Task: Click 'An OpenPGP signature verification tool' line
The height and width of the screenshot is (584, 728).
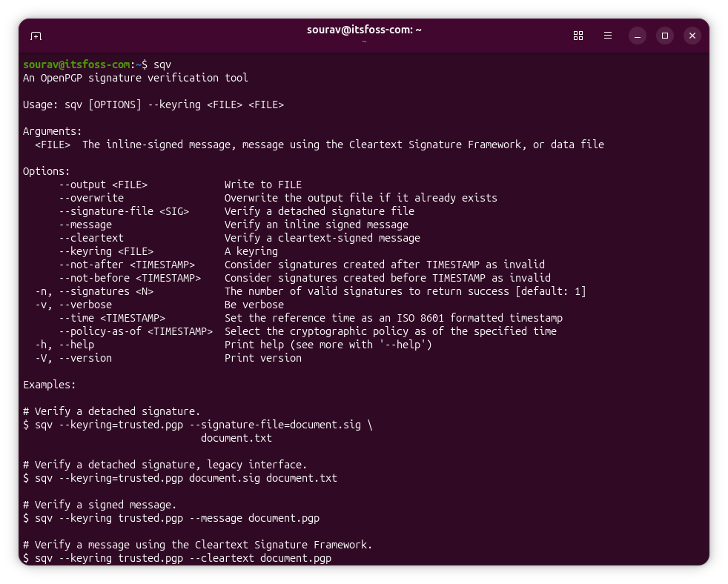Action: pyautogui.click(x=136, y=78)
